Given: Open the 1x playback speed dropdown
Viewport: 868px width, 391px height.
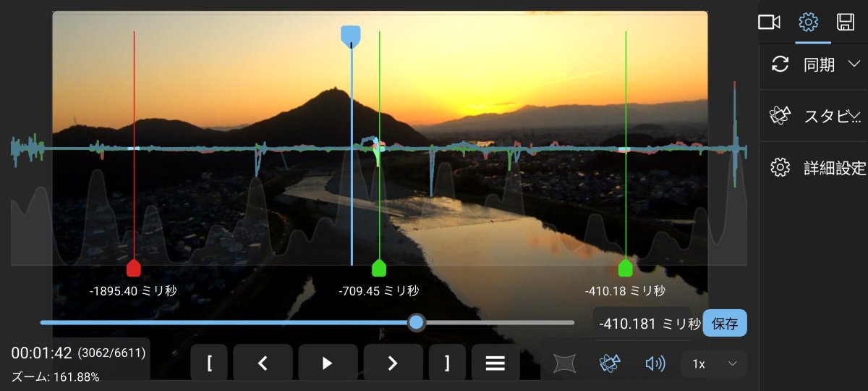Looking at the screenshot, I should point(715,363).
